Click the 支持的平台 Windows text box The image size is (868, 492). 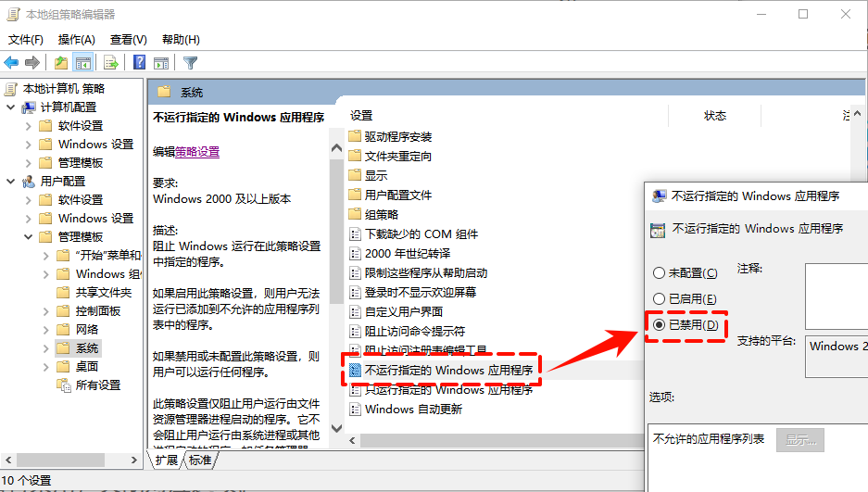point(837,357)
